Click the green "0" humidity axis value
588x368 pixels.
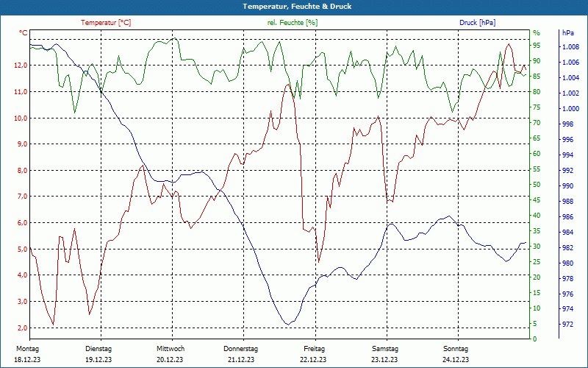pyautogui.click(x=535, y=339)
